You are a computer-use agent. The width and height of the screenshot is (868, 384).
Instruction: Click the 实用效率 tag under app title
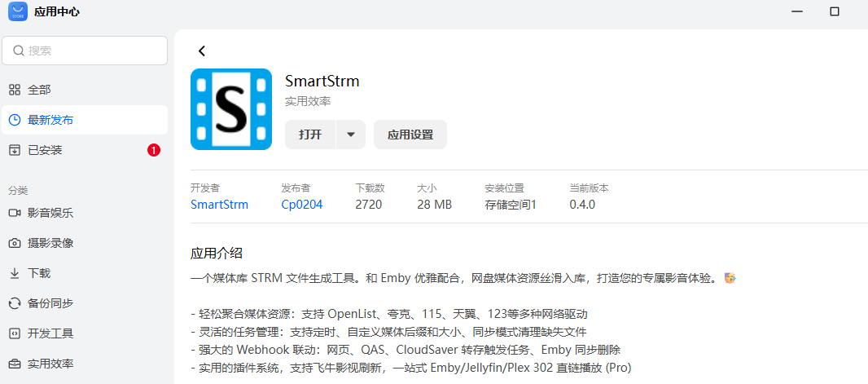point(308,102)
